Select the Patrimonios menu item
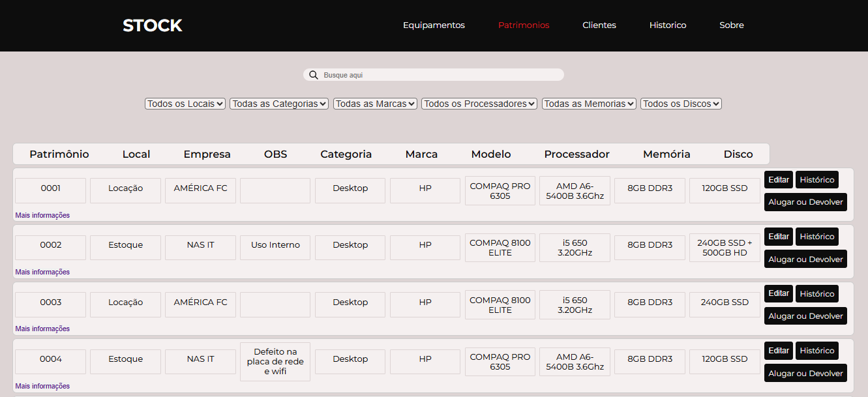Image resolution: width=868 pixels, height=397 pixels. coord(524,25)
